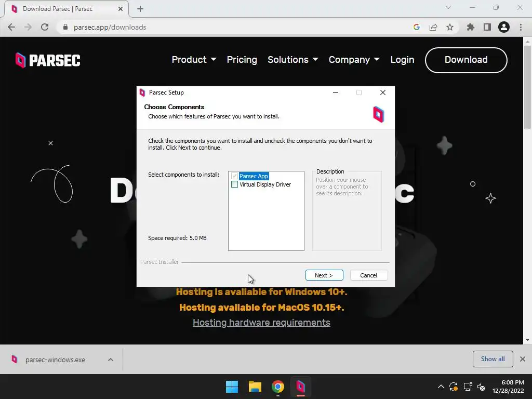Click Next in Parsec Setup
Image resolution: width=532 pixels, height=399 pixels.
[x=324, y=275]
